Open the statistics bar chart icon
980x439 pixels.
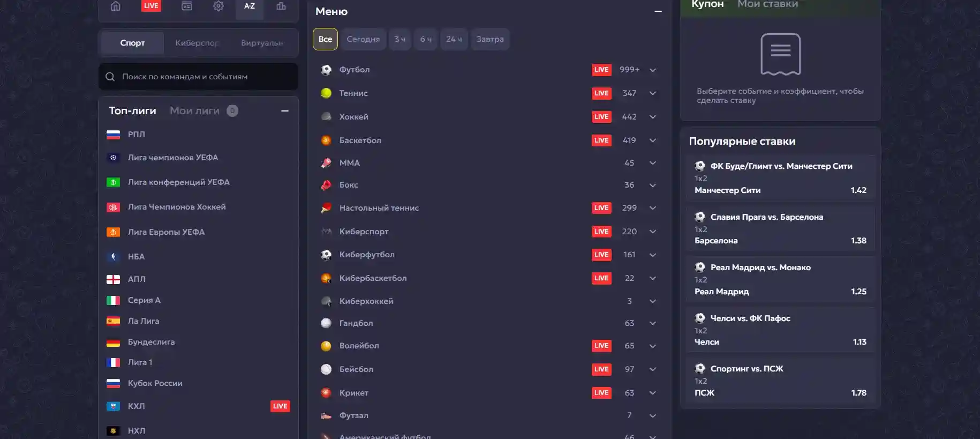(x=281, y=6)
